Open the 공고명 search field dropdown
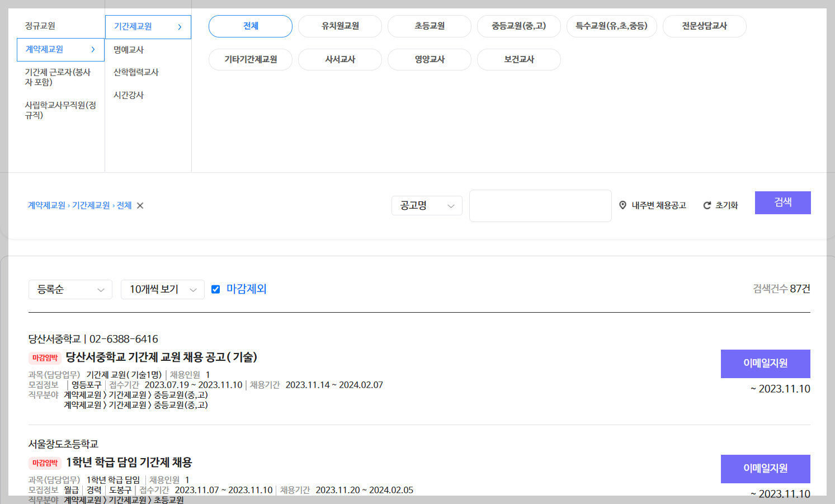This screenshot has width=835, height=504. (427, 205)
